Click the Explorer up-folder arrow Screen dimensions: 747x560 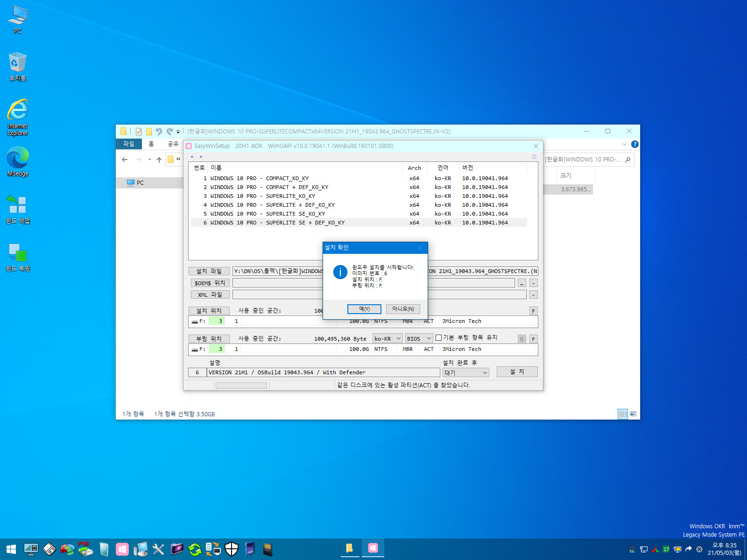(x=159, y=160)
